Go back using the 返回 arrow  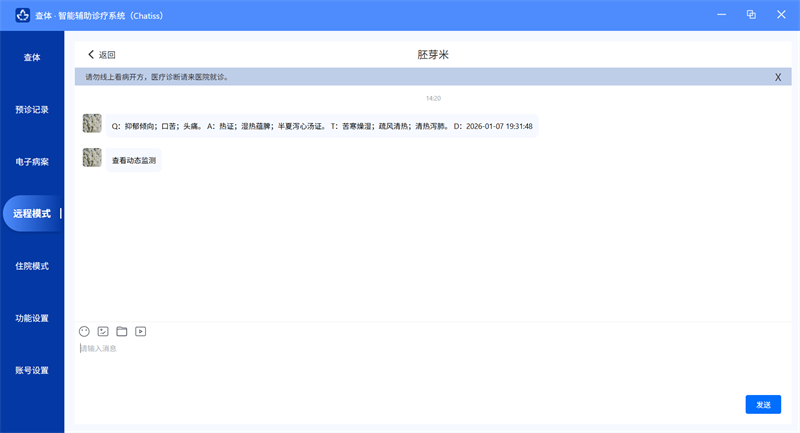(x=101, y=55)
